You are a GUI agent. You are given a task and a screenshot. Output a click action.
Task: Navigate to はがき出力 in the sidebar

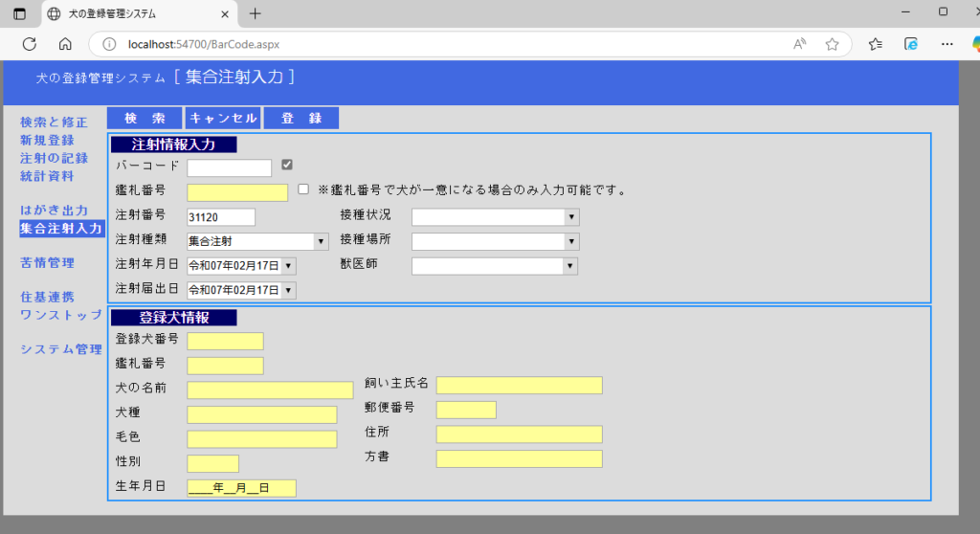(54, 210)
